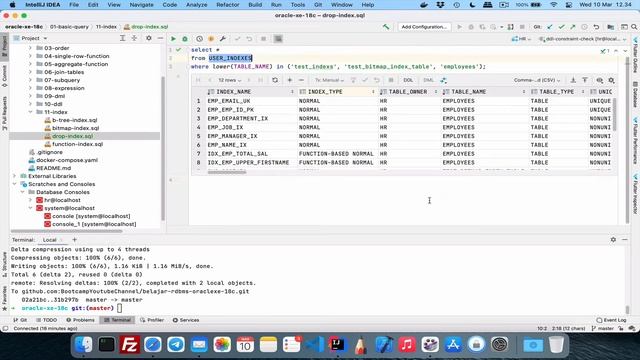Expand the 08-expression folder

coord(30,88)
